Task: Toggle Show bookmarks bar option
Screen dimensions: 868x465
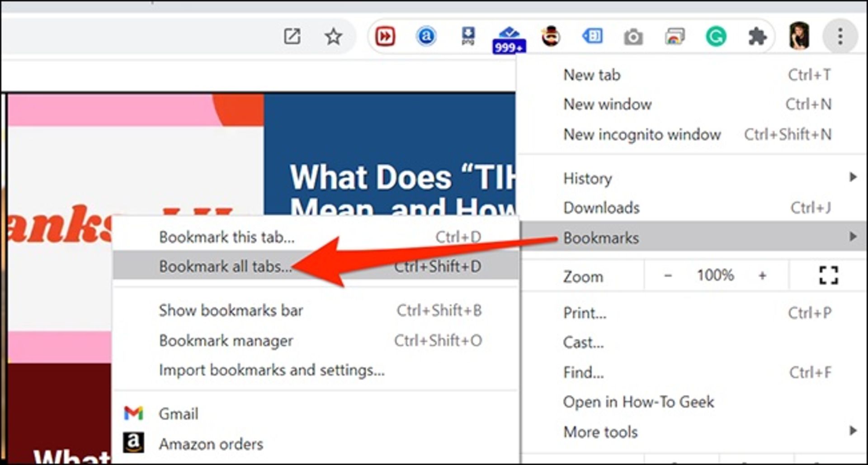Action: point(231,311)
